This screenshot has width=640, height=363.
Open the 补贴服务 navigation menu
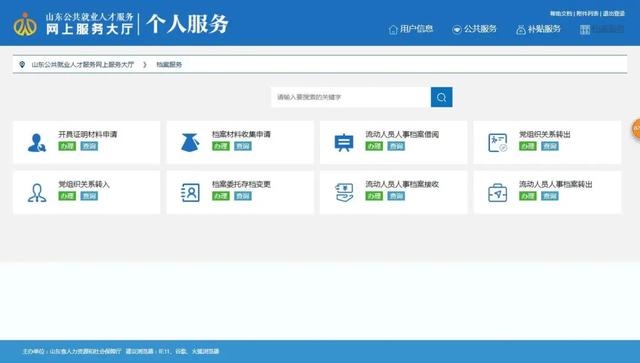click(538, 29)
